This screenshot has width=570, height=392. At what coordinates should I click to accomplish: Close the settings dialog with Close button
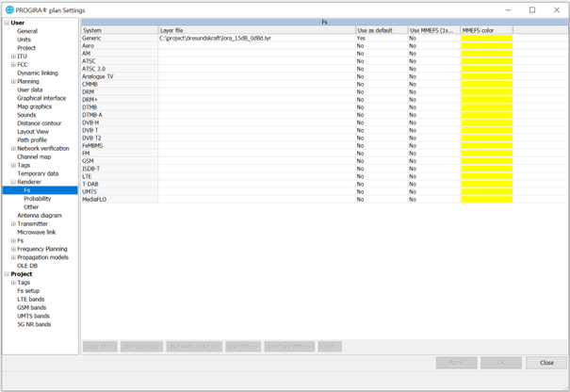546,363
